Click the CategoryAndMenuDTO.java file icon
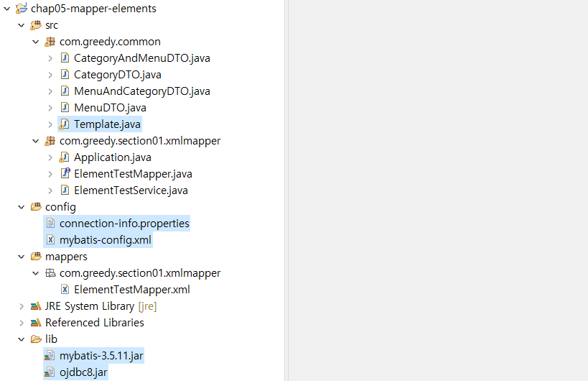The height and width of the screenshot is (381, 588). pyautogui.click(x=65, y=58)
